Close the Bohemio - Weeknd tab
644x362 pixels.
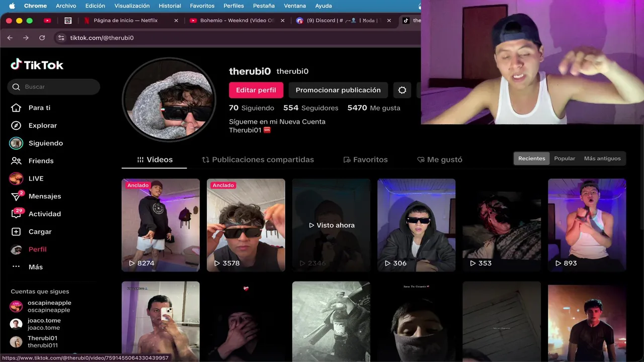[x=282, y=21]
